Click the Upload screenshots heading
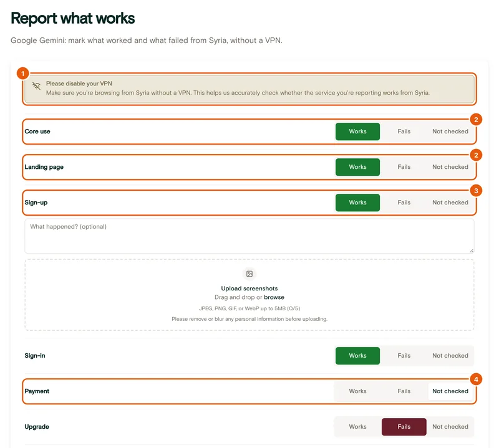 coord(249,288)
